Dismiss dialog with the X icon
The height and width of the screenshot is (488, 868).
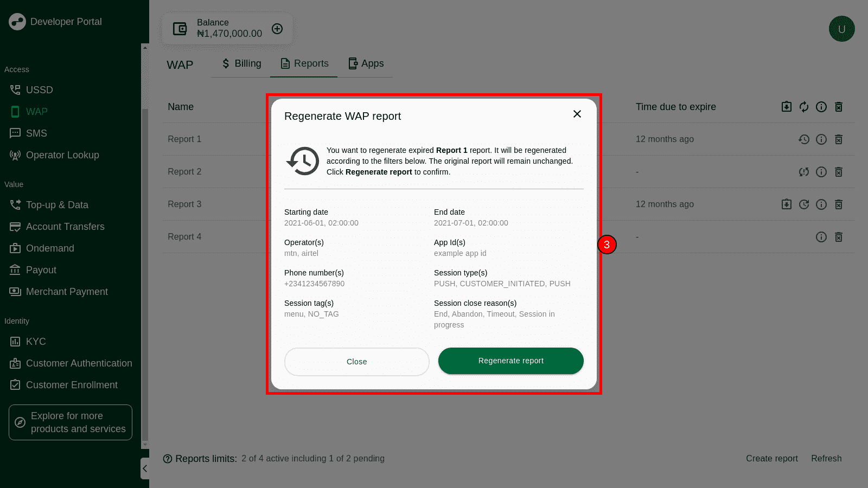pyautogui.click(x=577, y=114)
